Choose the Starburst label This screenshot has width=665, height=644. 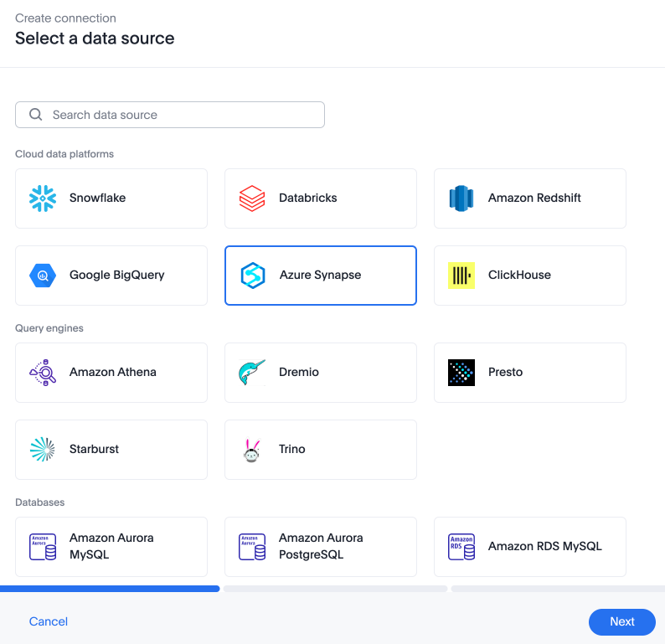(x=94, y=449)
